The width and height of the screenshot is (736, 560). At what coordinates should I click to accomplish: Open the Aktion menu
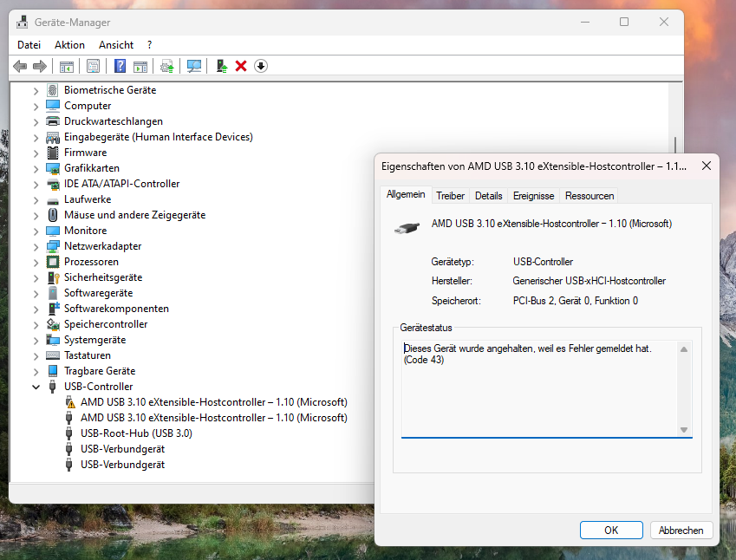click(x=69, y=45)
